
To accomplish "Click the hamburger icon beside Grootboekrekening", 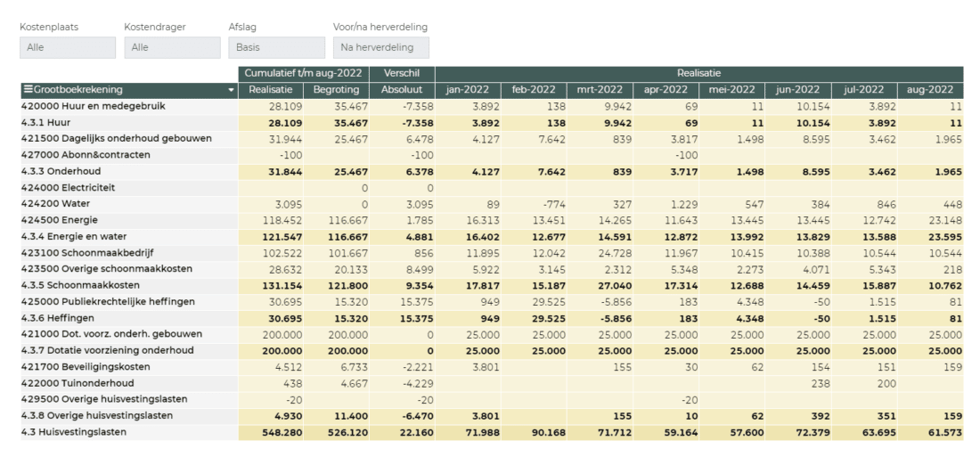I will click(28, 90).
